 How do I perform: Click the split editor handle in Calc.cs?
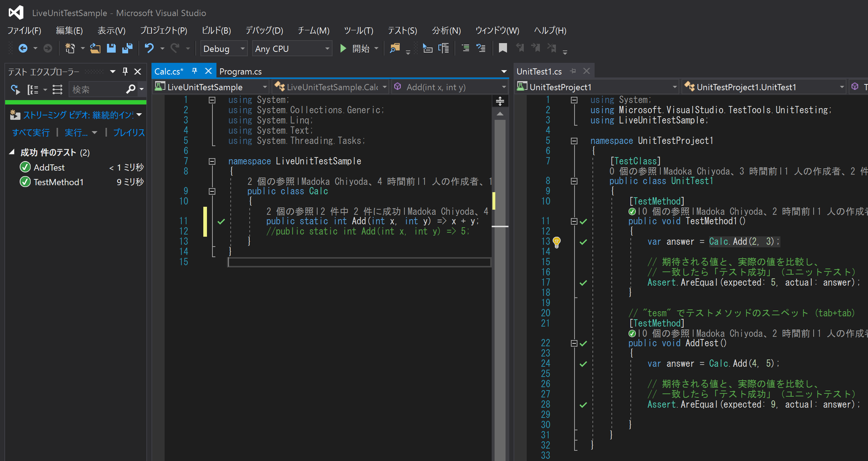pyautogui.click(x=500, y=101)
